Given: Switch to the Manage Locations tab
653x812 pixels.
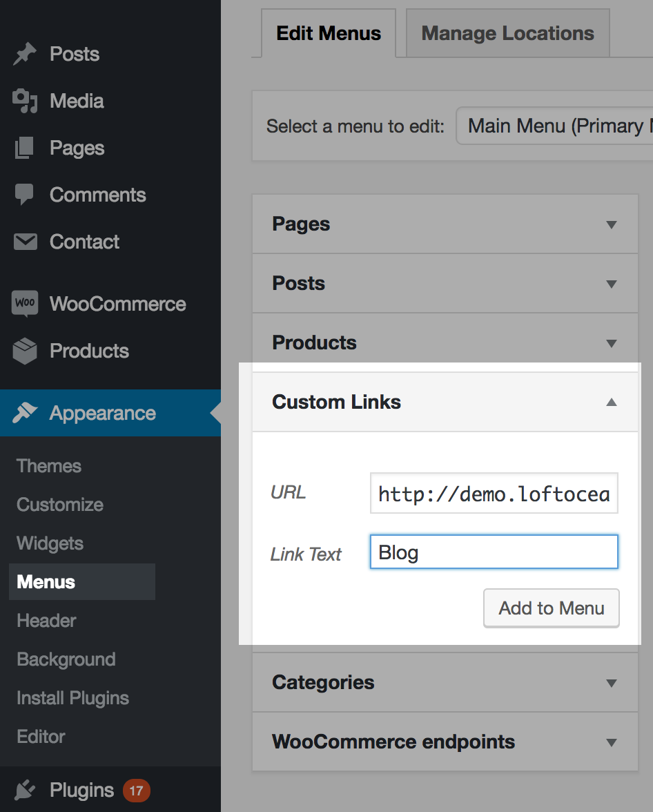Looking at the screenshot, I should [507, 32].
